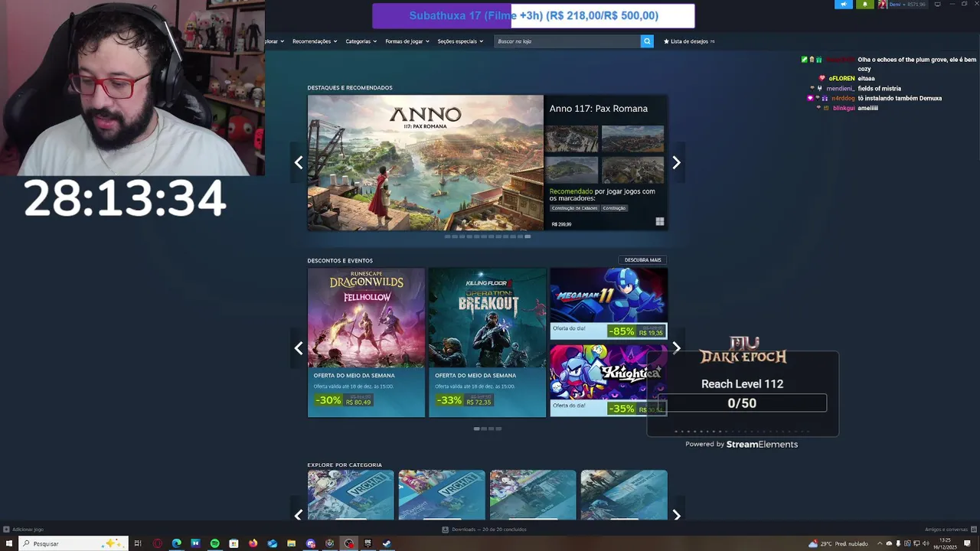
Task: Click Anno 117: Pax Romana title text
Action: [599, 109]
